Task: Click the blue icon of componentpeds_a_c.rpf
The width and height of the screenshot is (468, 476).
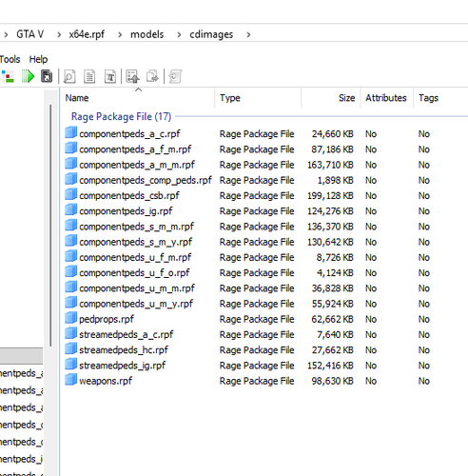Action: [x=71, y=132]
